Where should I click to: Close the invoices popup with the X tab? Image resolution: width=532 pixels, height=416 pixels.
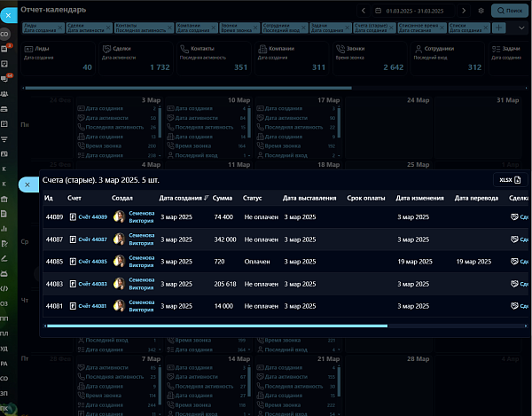coord(27,184)
